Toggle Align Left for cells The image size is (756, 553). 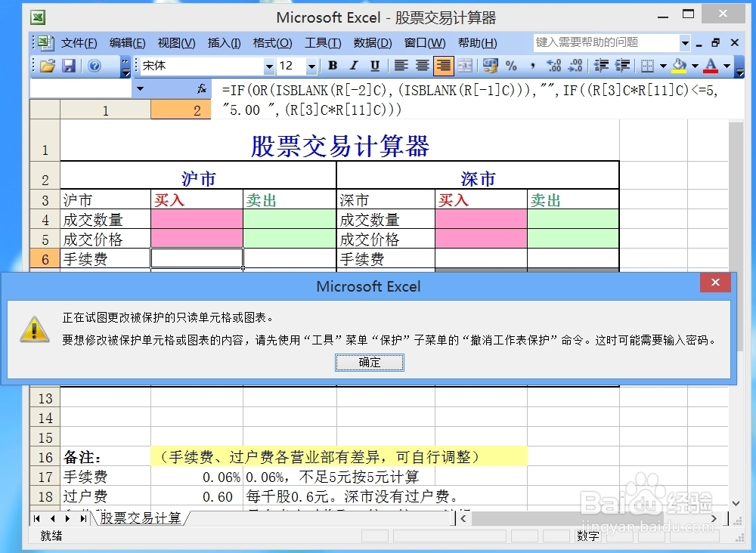tap(401, 66)
